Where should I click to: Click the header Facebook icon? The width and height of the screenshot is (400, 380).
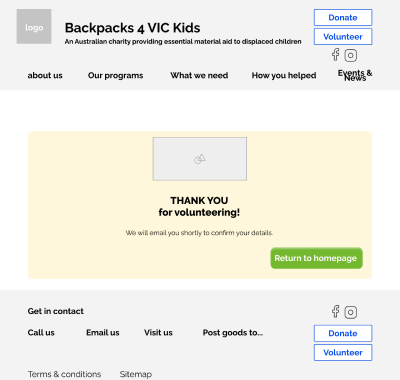(x=336, y=55)
